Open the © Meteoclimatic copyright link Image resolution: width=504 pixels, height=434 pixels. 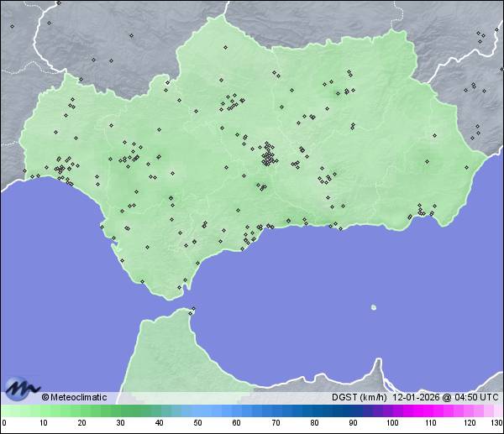[x=74, y=397]
